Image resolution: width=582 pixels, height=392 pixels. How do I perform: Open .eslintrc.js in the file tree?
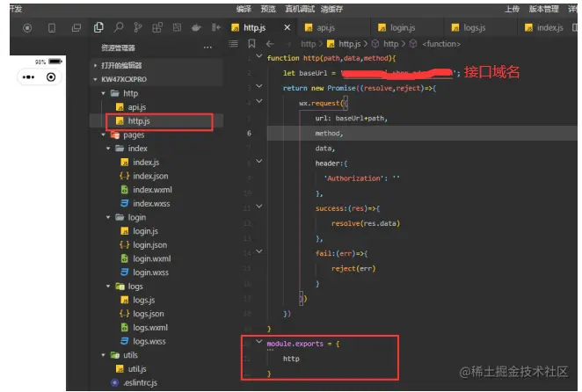(140, 382)
